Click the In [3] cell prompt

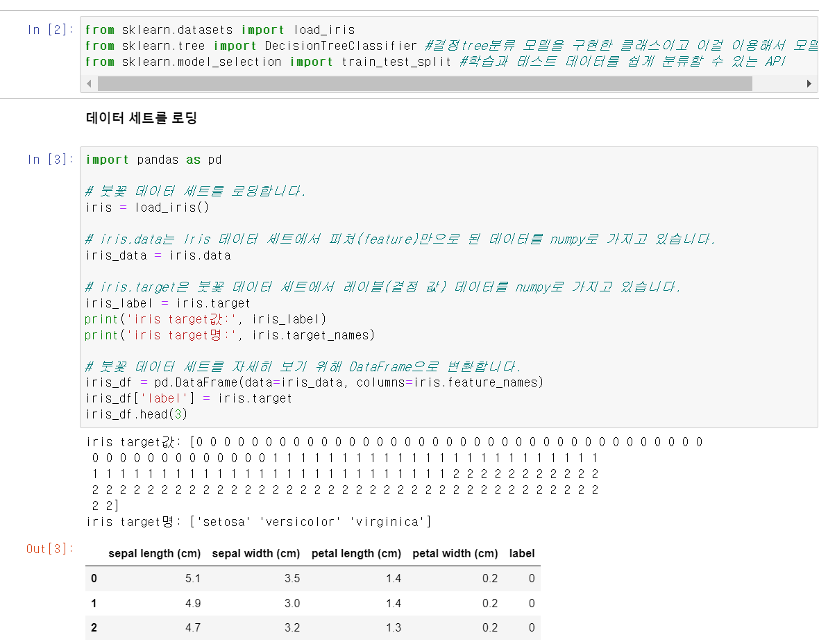[x=50, y=160]
